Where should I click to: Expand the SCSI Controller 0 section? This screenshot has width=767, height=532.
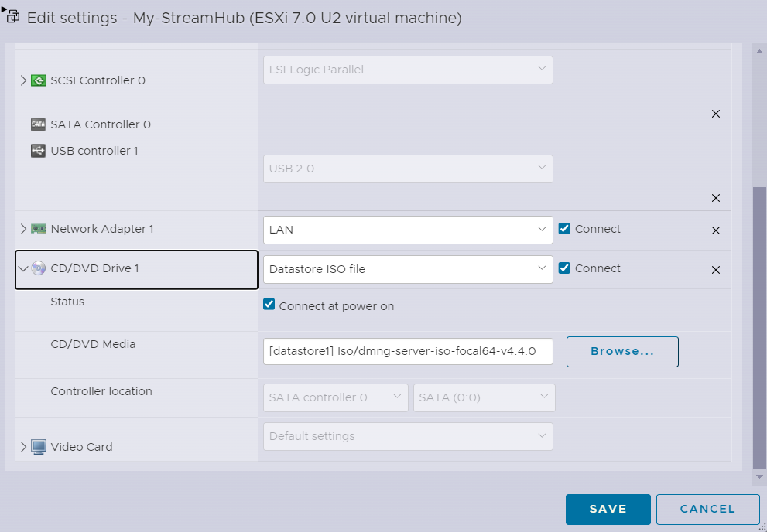point(23,80)
